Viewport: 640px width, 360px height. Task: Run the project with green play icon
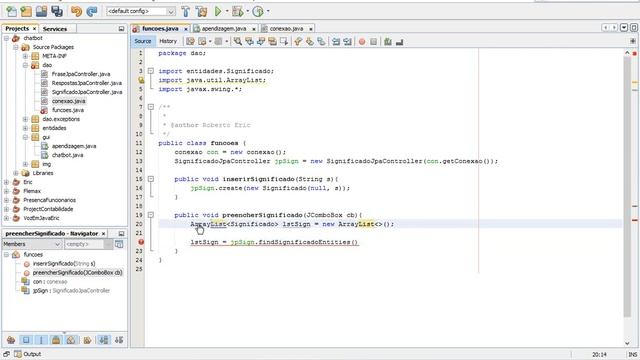(x=218, y=11)
